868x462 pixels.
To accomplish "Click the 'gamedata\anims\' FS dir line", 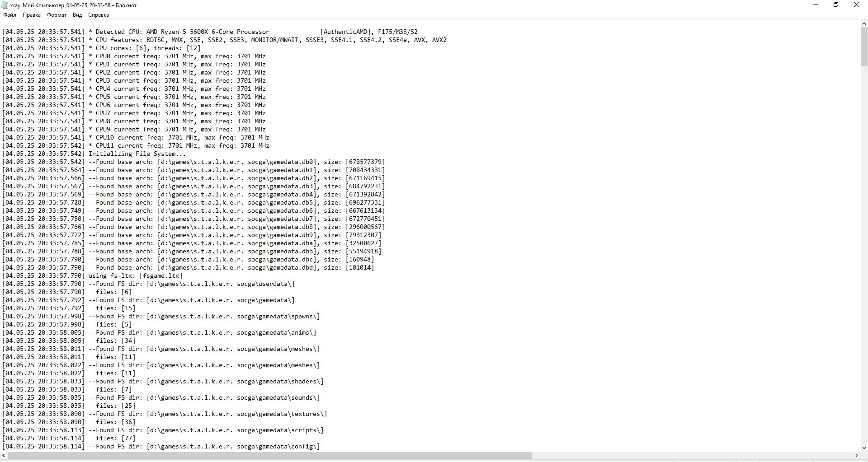I will point(160,332).
